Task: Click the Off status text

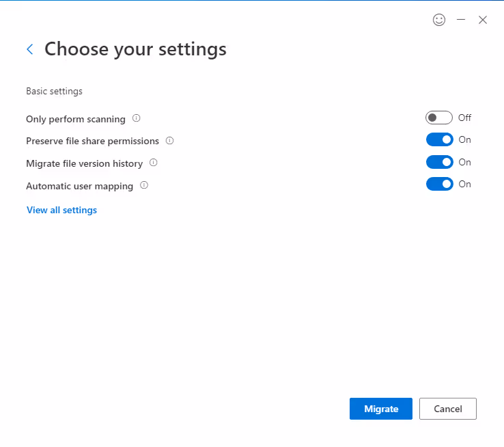Action: click(x=465, y=118)
